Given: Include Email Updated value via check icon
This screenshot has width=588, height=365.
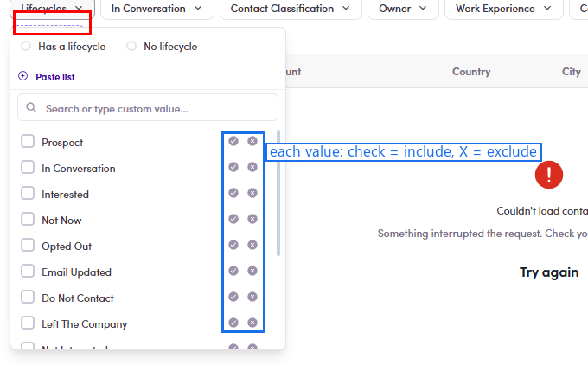Looking at the screenshot, I should (233, 271).
